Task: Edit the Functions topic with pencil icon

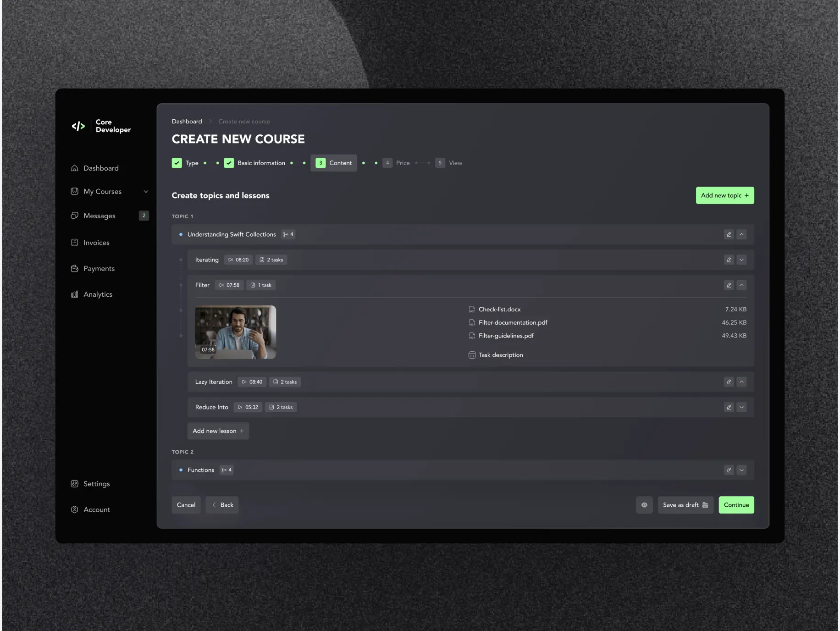Action: point(729,470)
